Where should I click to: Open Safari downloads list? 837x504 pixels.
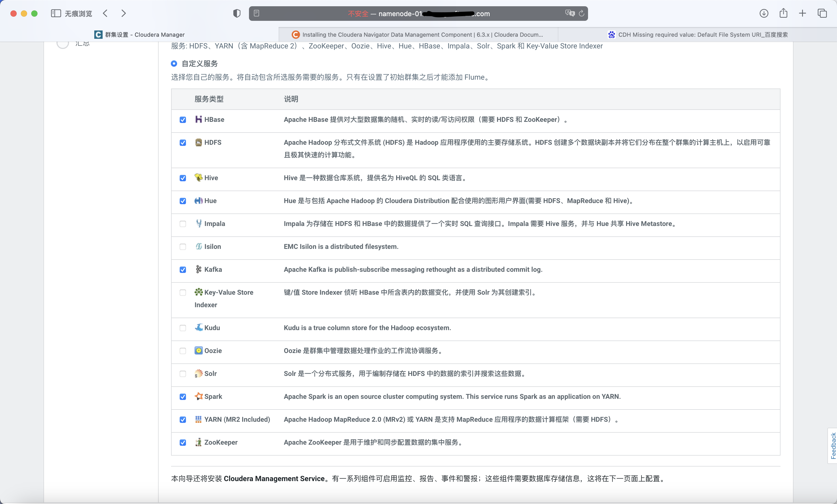tap(764, 13)
